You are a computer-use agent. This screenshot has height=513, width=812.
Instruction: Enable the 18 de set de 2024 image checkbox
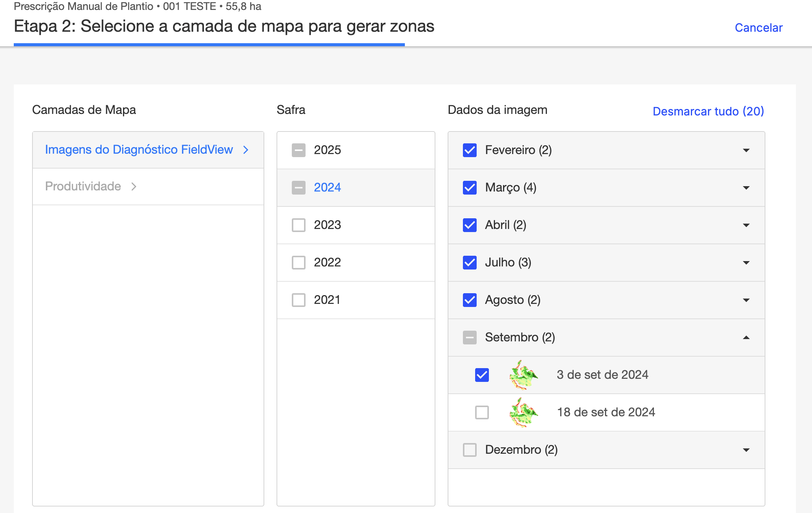coord(482,412)
